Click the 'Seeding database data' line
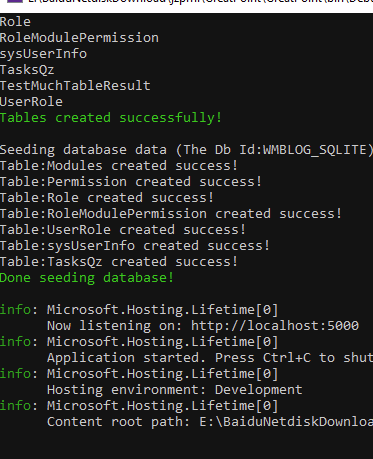The width and height of the screenshot is (373, 459). click(x=186, y=150)
